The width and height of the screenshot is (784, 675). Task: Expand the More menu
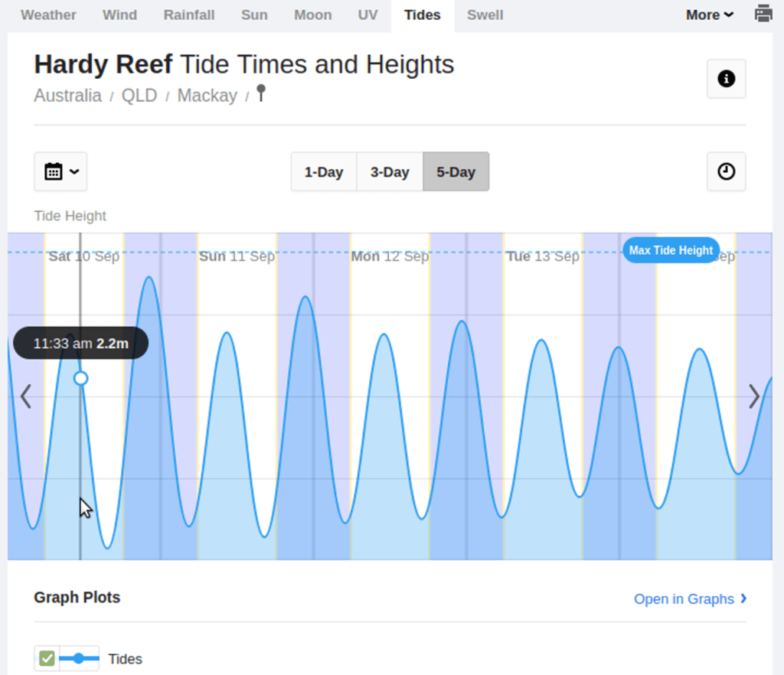click(x=710, y=15)
